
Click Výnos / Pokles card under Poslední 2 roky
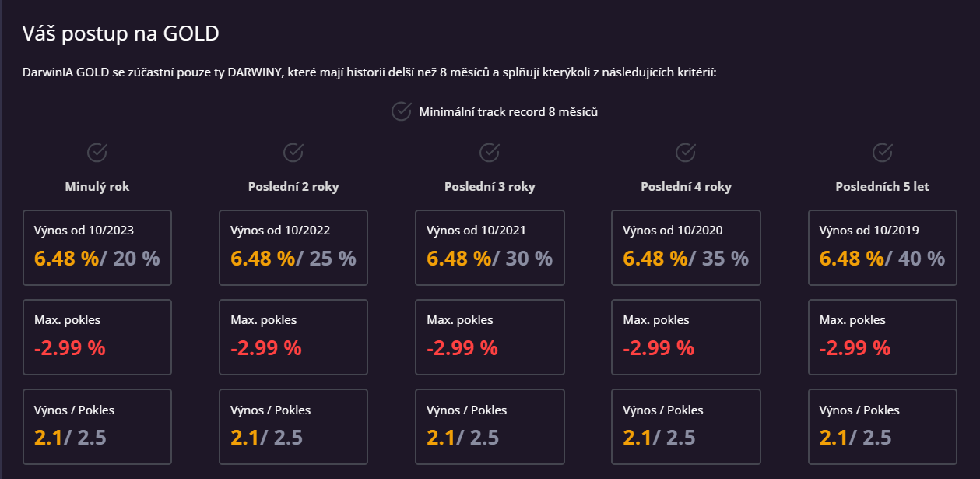(293, 426)
